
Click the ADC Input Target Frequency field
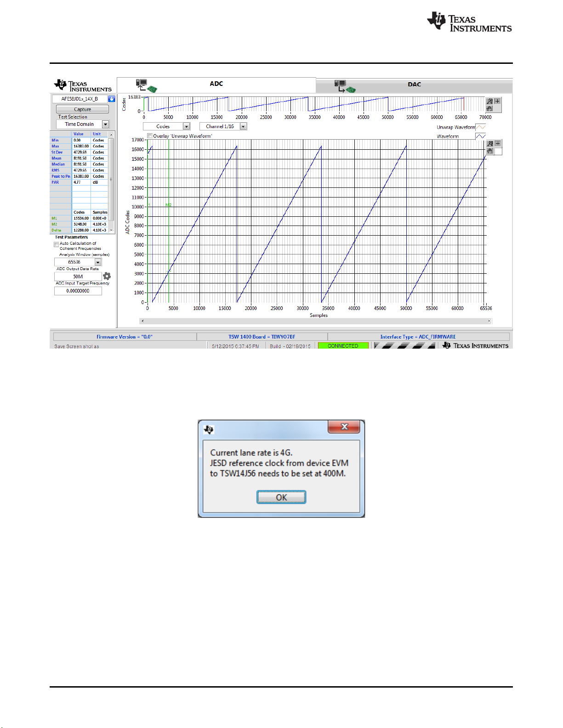click(x=78, y=291)
